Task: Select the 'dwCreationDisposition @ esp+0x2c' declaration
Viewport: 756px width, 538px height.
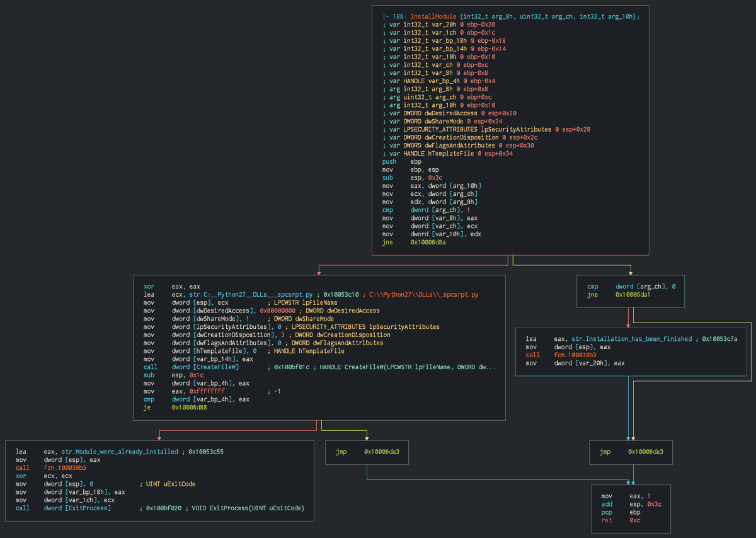Action: coord(461,137)
